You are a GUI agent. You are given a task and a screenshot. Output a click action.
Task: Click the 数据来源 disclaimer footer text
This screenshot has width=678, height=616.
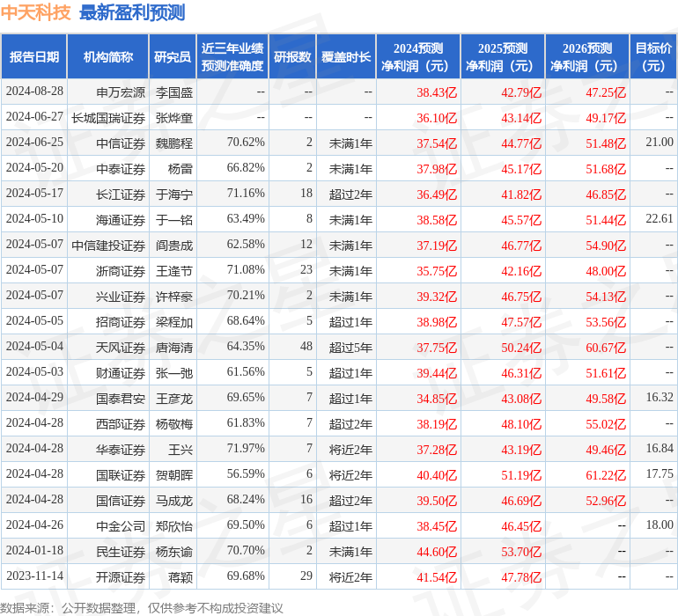(142, 608)
